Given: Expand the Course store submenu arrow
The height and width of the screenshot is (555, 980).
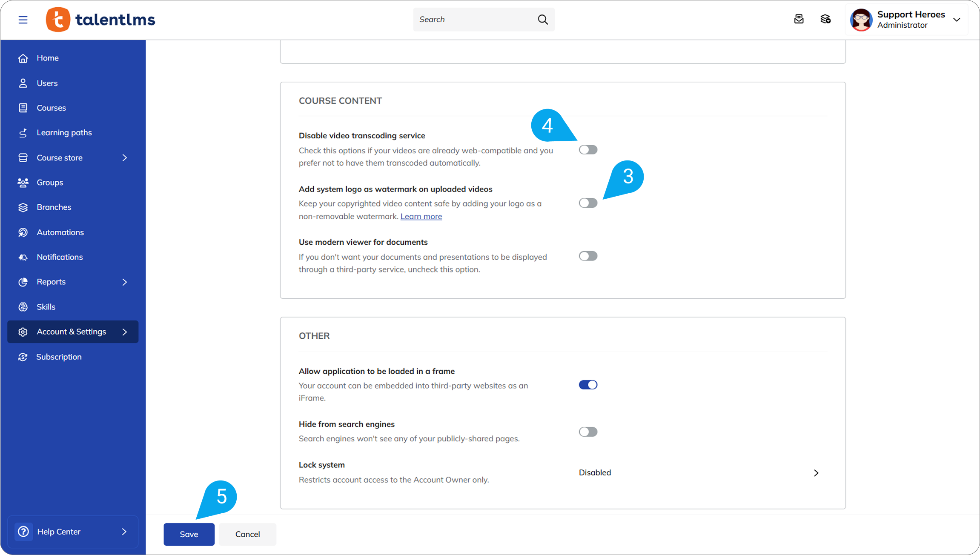Looking at the screenshot, I should 125,158.
